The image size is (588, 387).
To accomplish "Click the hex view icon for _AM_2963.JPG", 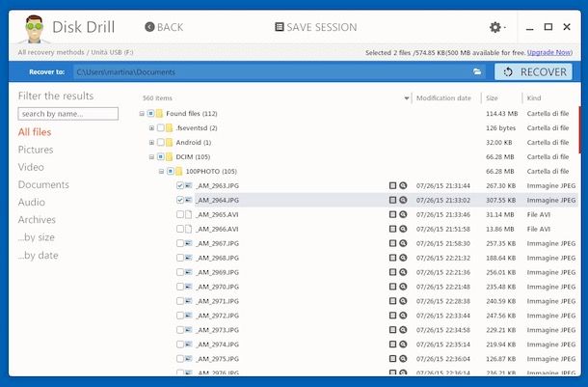I will click(x=392, y=185).
